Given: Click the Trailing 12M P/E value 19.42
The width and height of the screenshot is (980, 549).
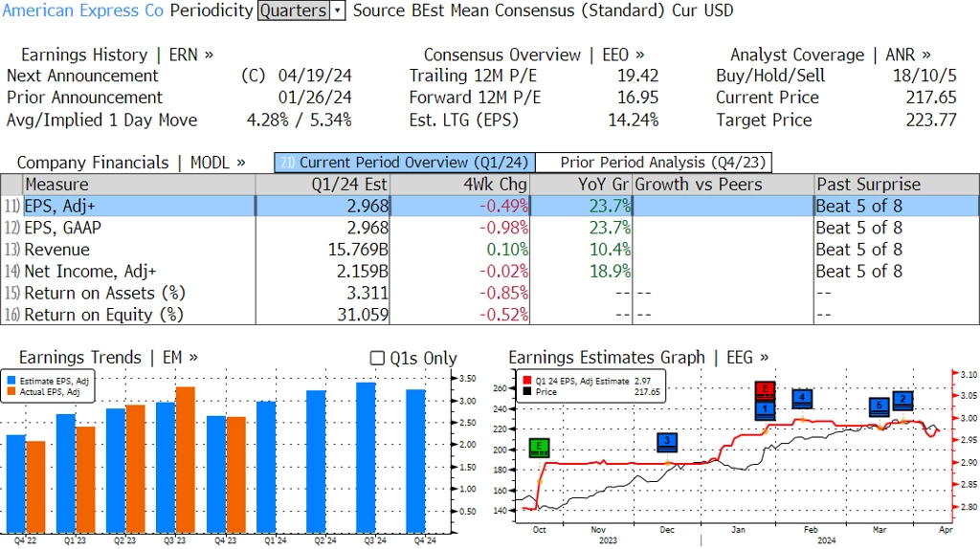Looking at the screenshot, I should click(x=638, y=77).
